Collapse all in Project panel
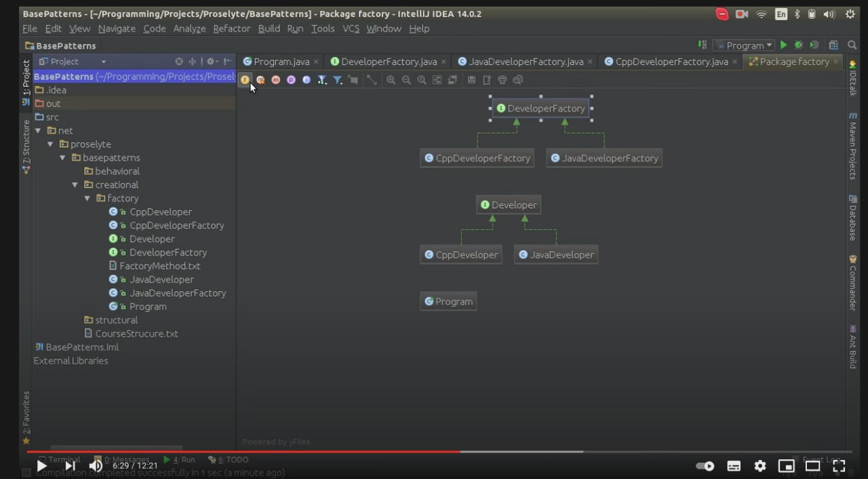The width and height of the screenshot is (868, 479). [x=193, y=62]
